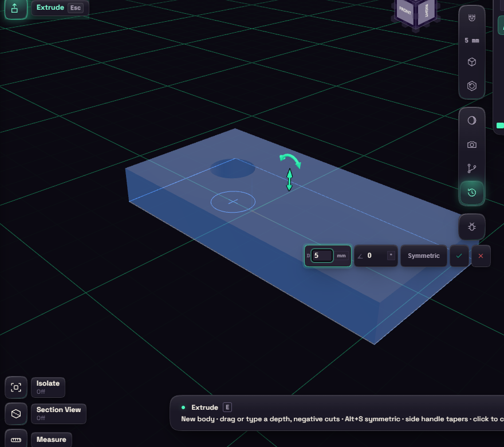Take a snapshot with camera icon
This screenshot has height=447, width=504.
coord(471,145)
